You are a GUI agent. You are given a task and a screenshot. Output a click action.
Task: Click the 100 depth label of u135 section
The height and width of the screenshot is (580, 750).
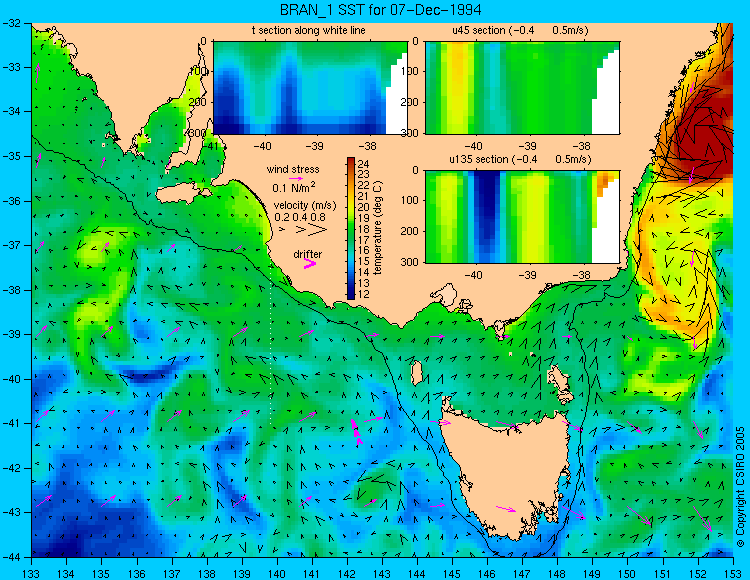(411, 201)
